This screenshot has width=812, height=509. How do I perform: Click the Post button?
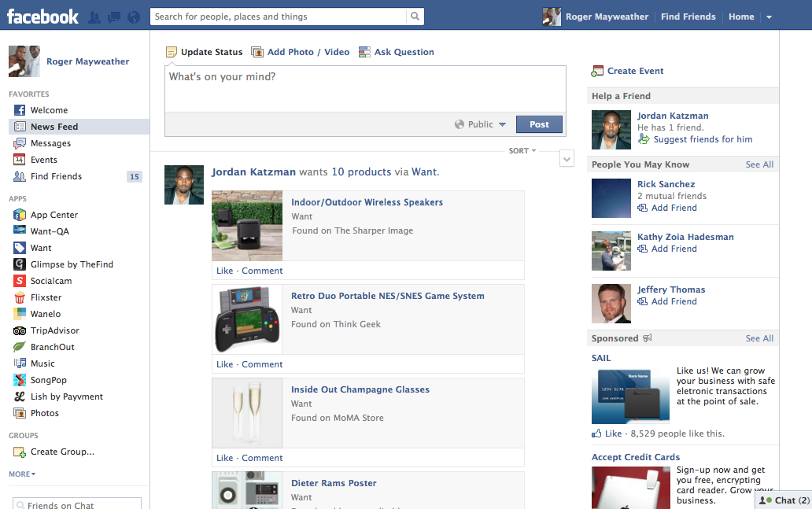pos(539,124)
